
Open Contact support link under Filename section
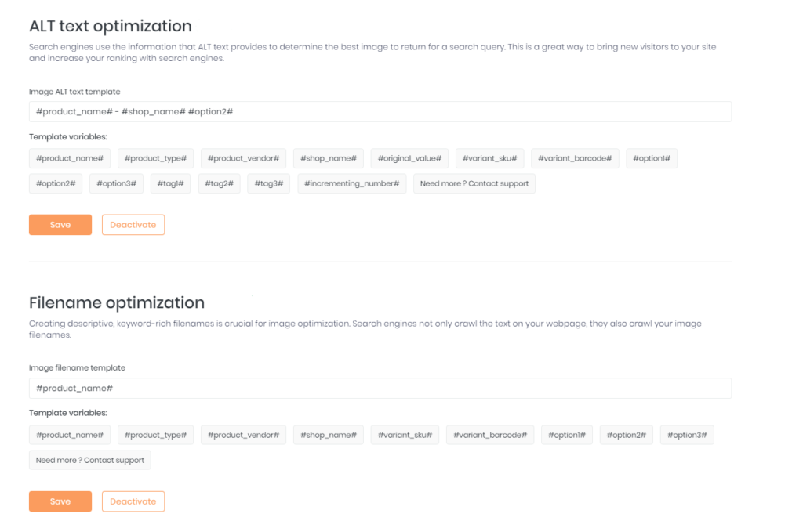pos(90,461)
